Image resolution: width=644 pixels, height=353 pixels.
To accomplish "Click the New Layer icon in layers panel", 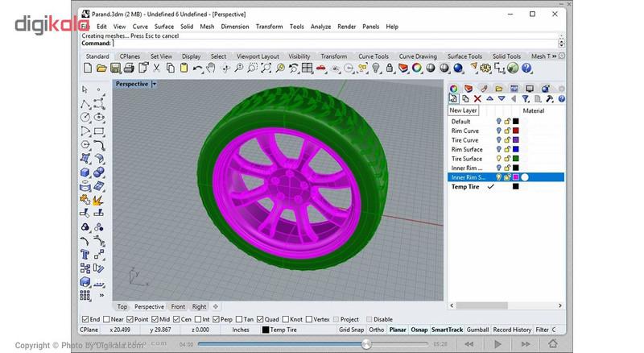I will coord(453,99).
